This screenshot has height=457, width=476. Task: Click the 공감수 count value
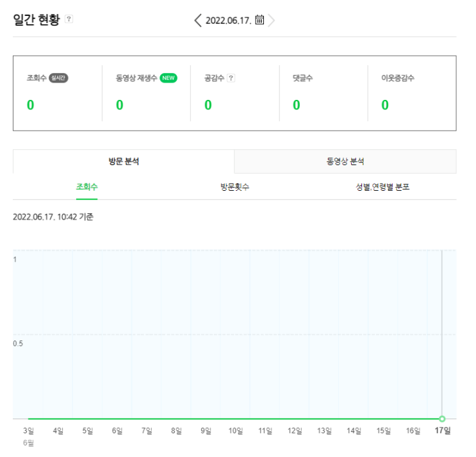208,105
